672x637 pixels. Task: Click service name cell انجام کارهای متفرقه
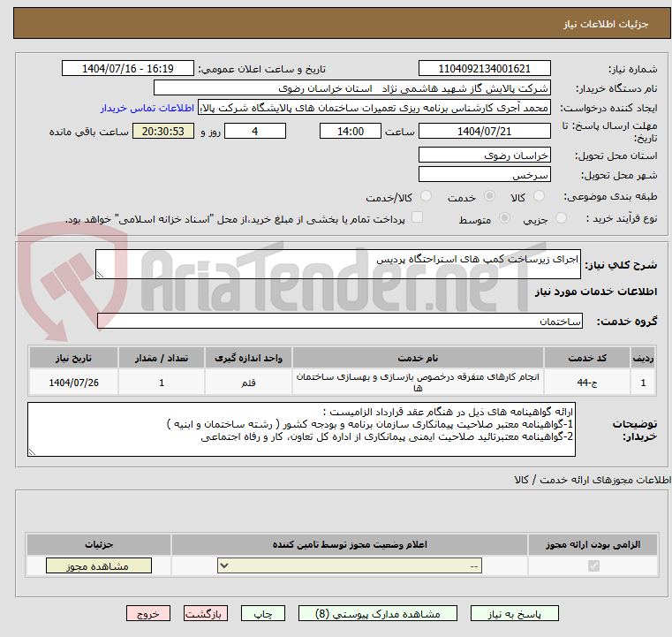click(x=418, y=382)
